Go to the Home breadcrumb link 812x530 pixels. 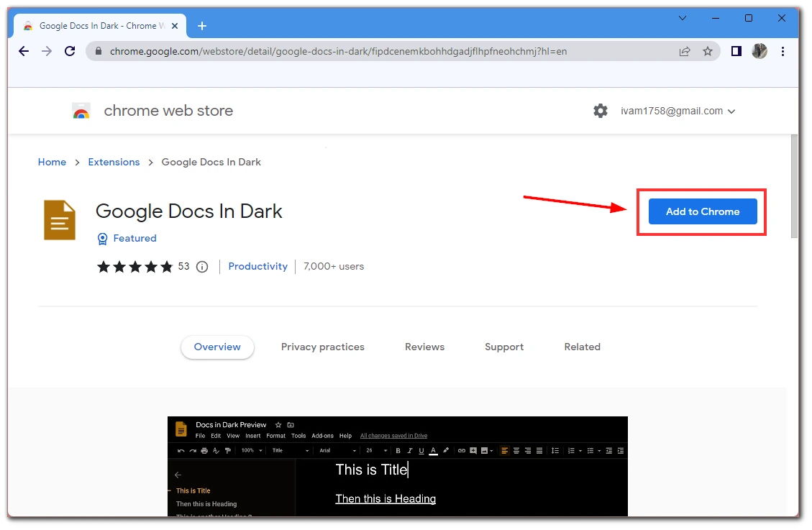[52, 162]
